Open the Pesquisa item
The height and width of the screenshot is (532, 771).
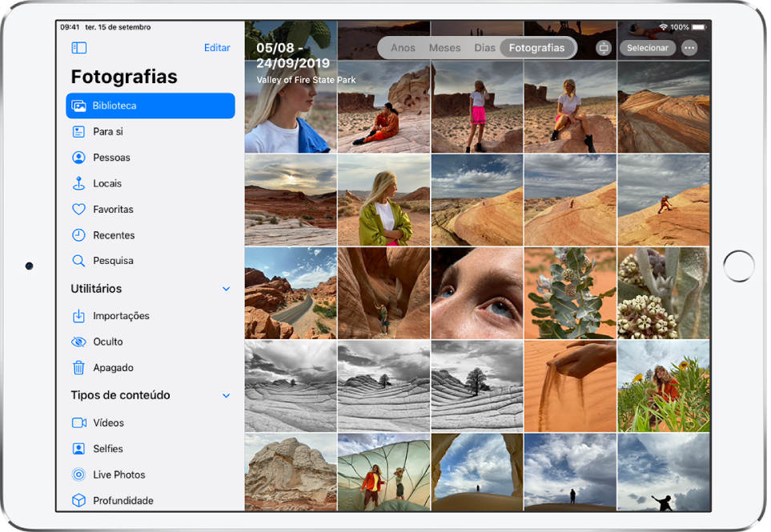tap(151, 261)
